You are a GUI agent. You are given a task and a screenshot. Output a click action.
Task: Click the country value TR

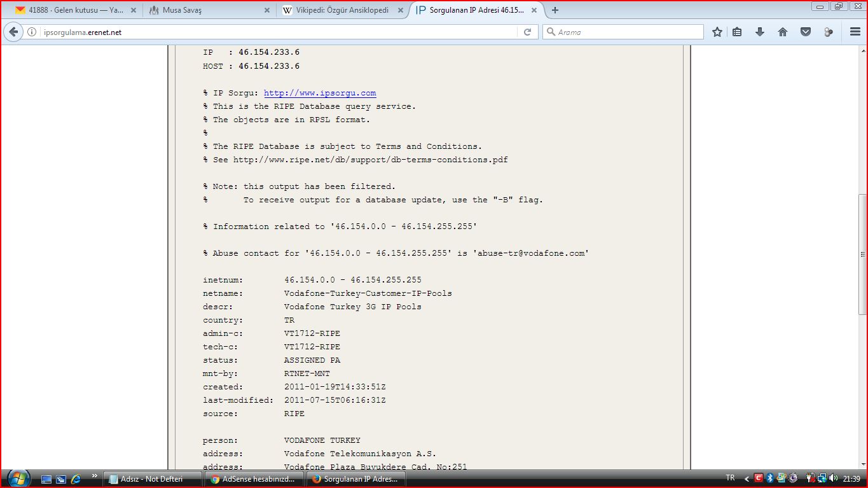[289, 320]
